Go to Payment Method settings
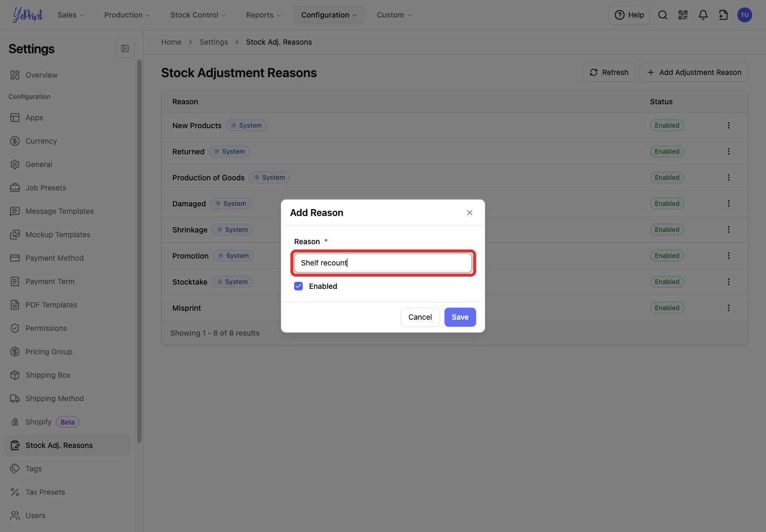766x532 pixels. [x=68, y=258]
